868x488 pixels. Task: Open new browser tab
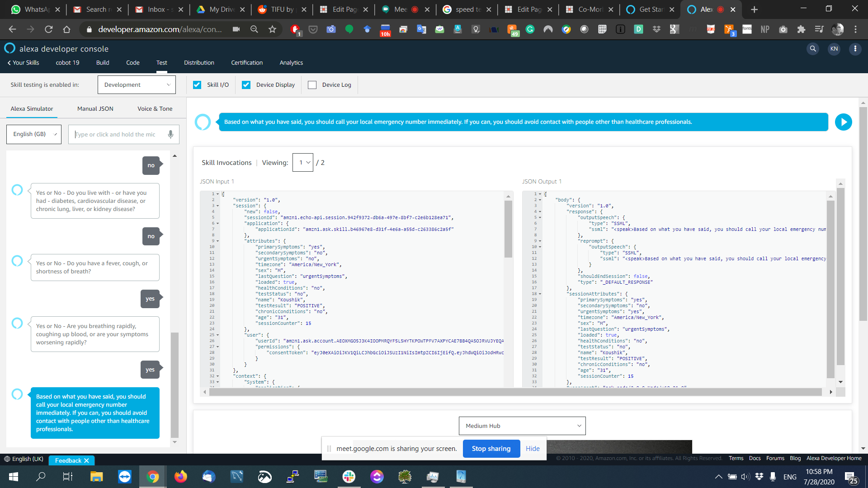754,9
